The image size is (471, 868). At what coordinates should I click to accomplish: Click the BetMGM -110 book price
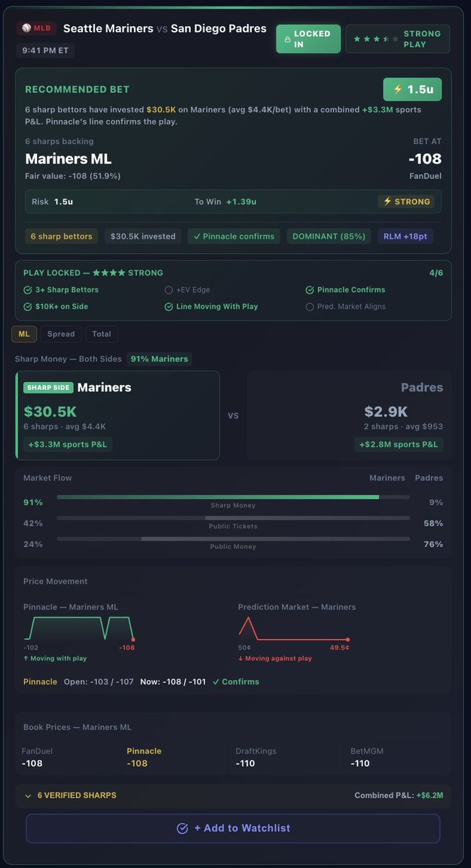[x=367, y=757]
